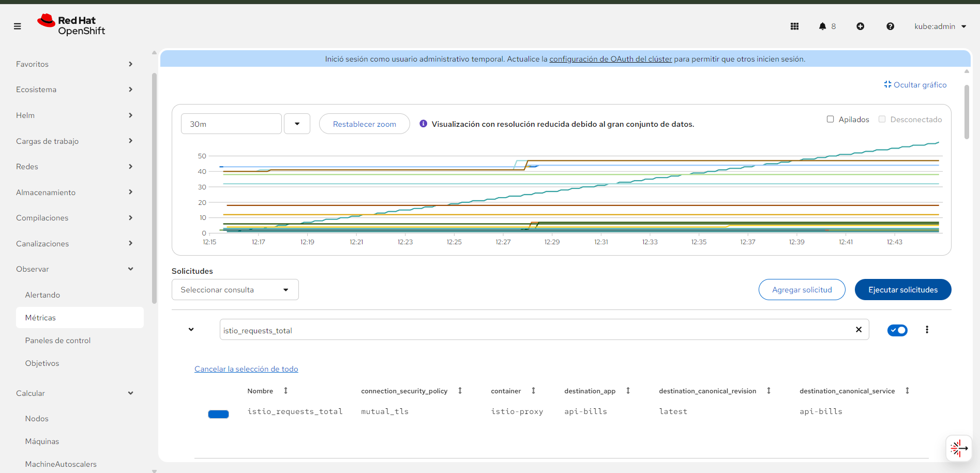Clear the istio_requests_total query text
Viewport: 980px width, 473px height.
pyautogui.click(x=858, y=330)
